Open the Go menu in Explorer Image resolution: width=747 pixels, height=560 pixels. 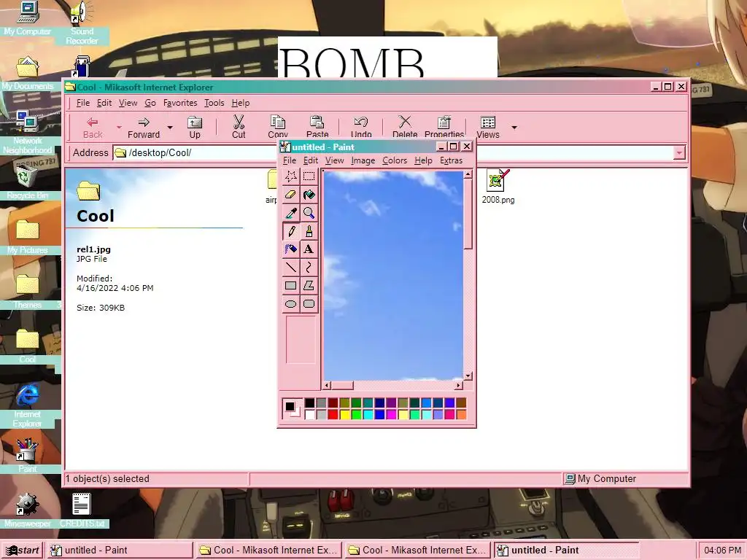tap(150, 103)
